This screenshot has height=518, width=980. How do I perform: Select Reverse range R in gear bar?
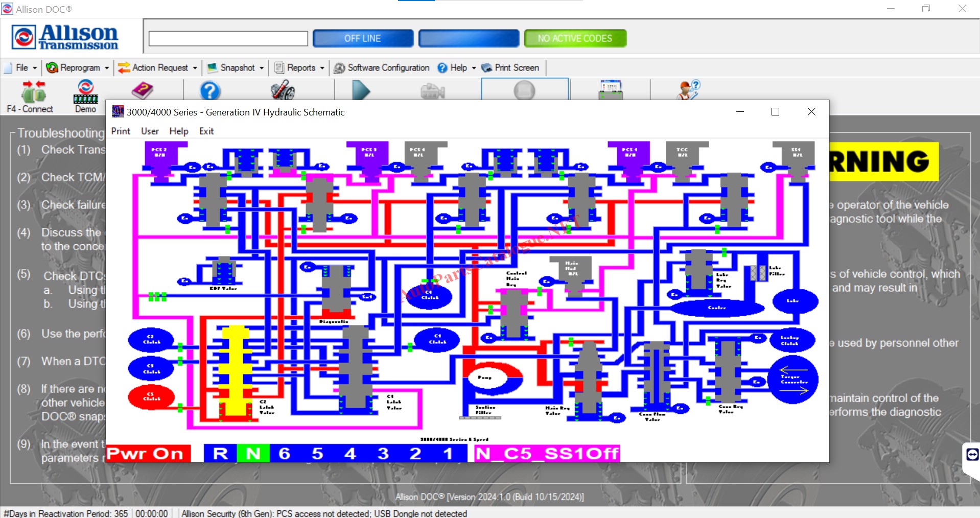pyautogui.click(x=220, y=454)
